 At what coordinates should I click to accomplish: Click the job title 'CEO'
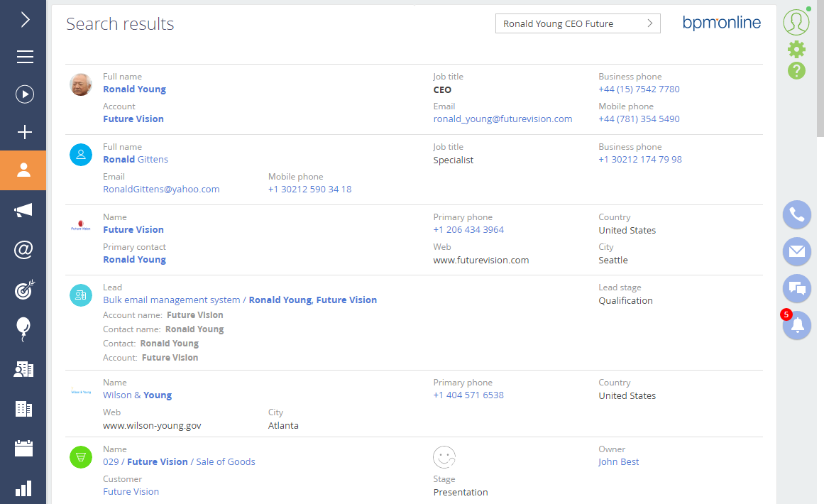pyautogui.click(x=442, y=90)
